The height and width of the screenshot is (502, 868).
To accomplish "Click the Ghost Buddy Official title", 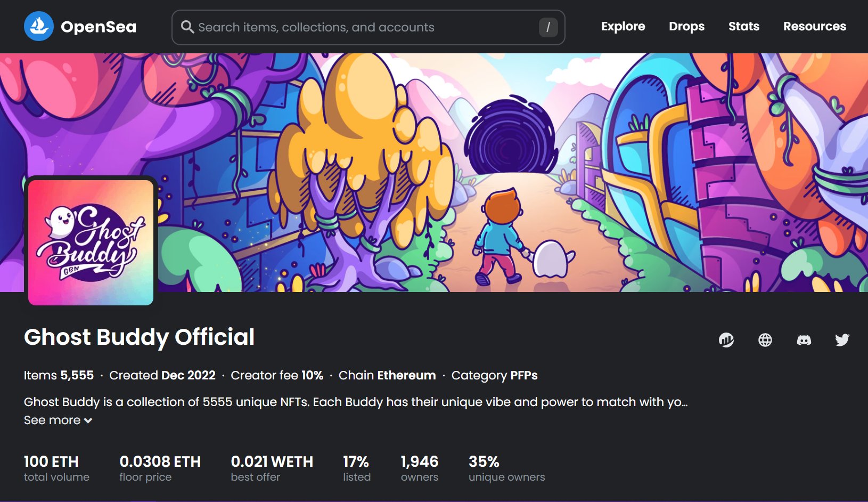I will pos(139,337).
